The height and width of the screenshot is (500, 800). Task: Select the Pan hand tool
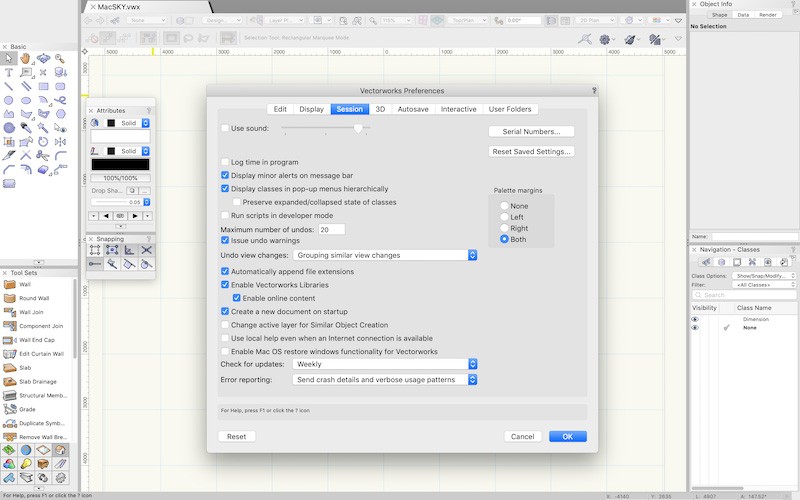(26, 59)
